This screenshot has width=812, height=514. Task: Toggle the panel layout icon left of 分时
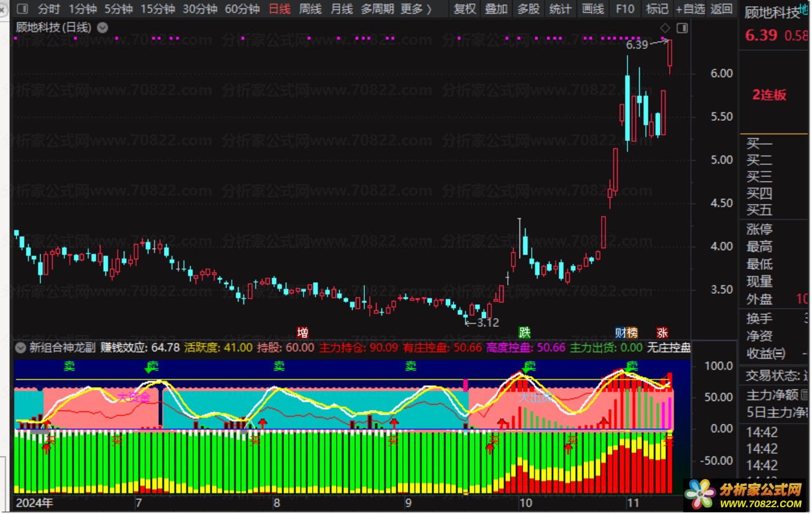[x=22, y=9]
